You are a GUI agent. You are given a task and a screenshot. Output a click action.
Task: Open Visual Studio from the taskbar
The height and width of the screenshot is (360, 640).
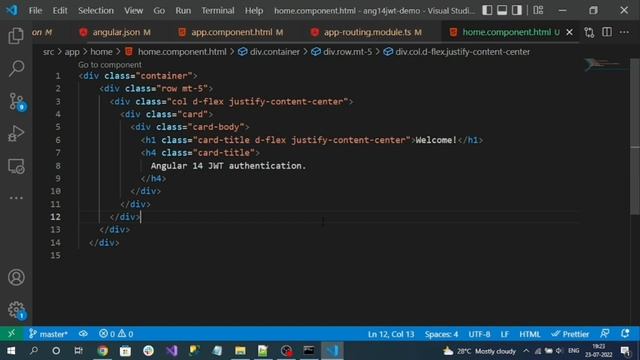(171, 351)
